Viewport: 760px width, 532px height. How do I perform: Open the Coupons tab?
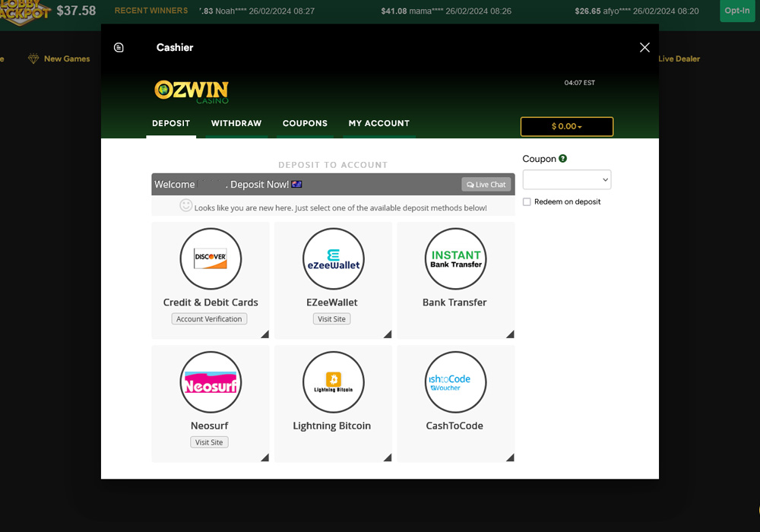(x=305, y=124)
